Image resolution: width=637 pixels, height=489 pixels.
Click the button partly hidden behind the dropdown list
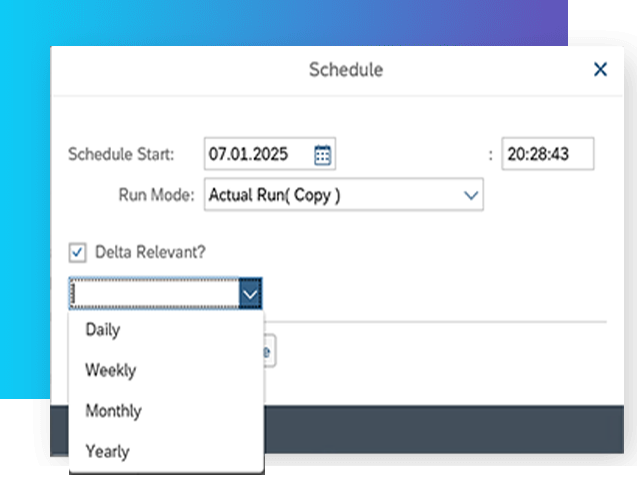tap(270, 351)
